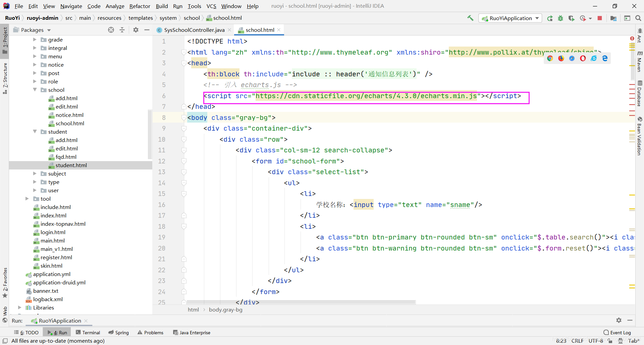Open Search Everywhere magnifier icon
The image size is (644, 345).
[638, 18]
